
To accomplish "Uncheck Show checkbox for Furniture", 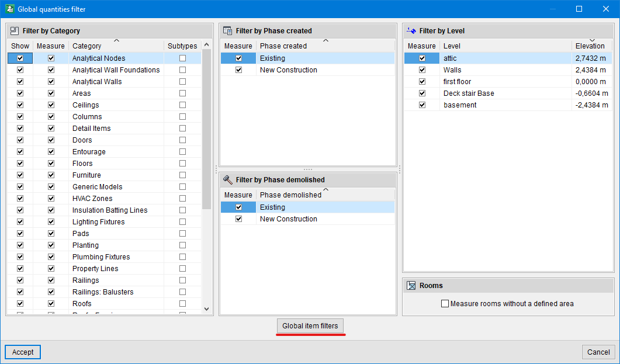I will [20, 175].
